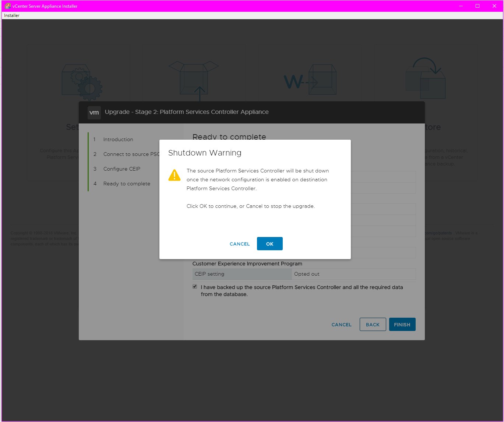Select the Introduction wizard step
The width and height of the screenshot is (504, 422).
(118, 139)
